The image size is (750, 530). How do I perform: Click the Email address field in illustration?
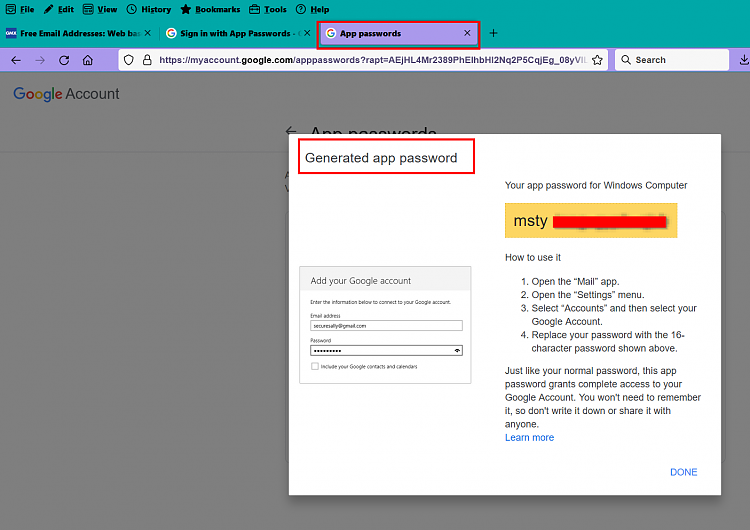[x=386, y=326]
